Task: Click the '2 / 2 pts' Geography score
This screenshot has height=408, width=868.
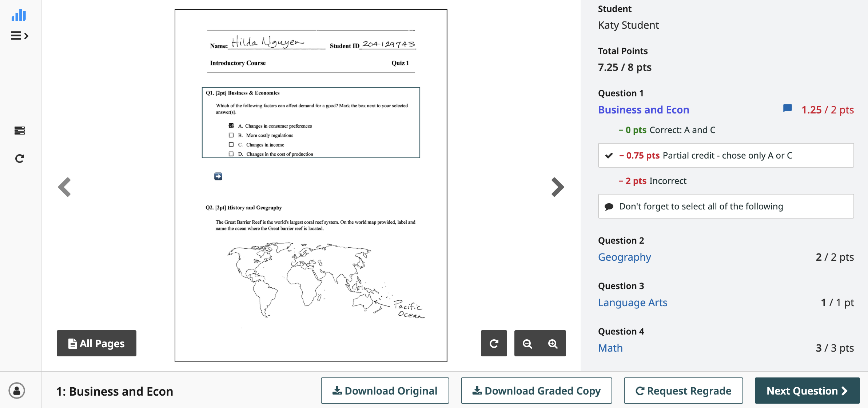Action: click(x=835, y=257)
